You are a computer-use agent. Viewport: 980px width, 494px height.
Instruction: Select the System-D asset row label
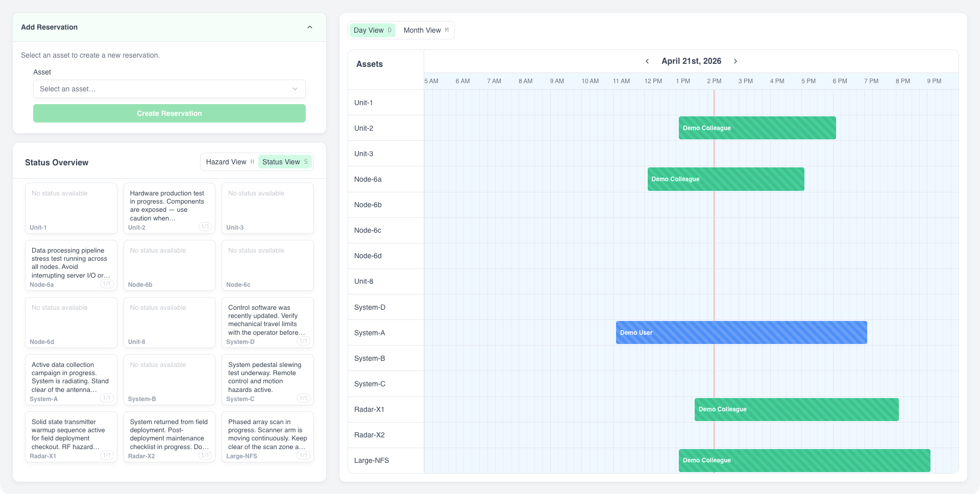370,307
